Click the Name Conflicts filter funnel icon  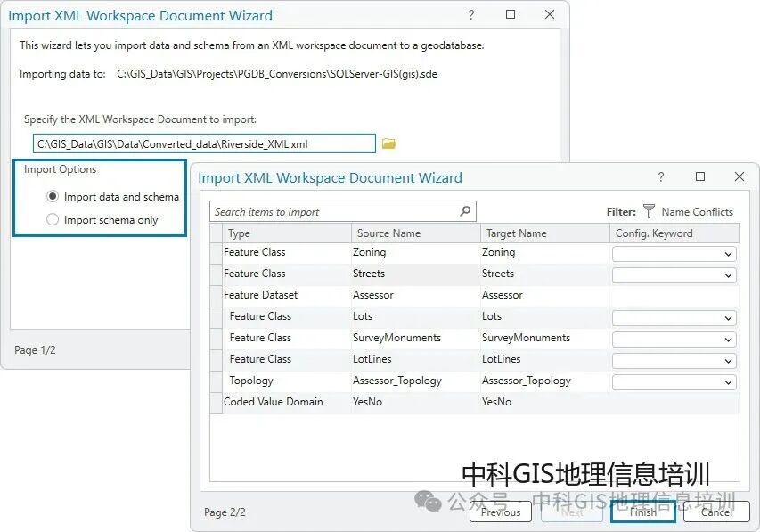click(x=649, y=211)
